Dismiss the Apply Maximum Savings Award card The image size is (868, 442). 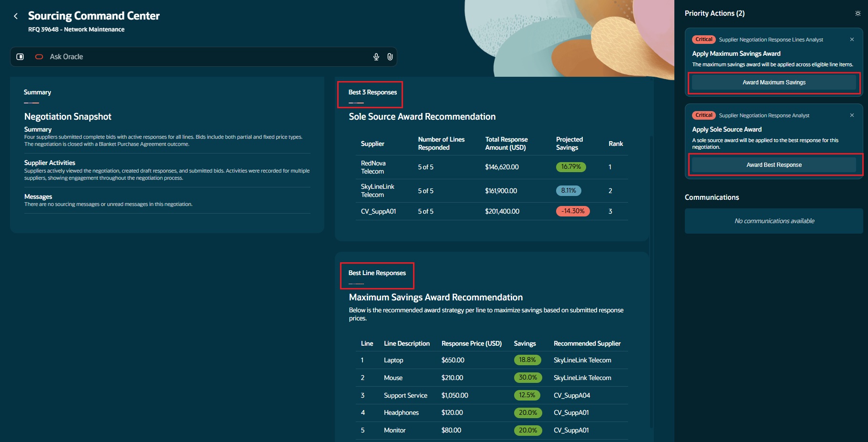coord(852,40)
